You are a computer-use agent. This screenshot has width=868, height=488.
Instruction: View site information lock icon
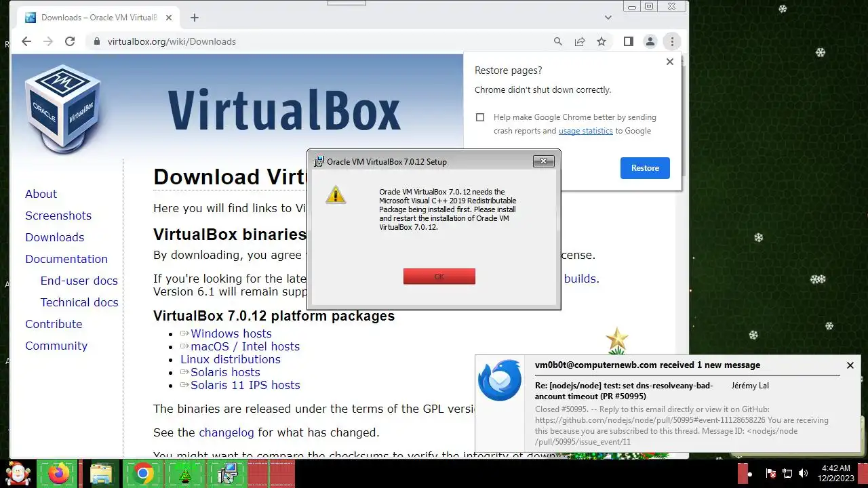coord(96,41)
